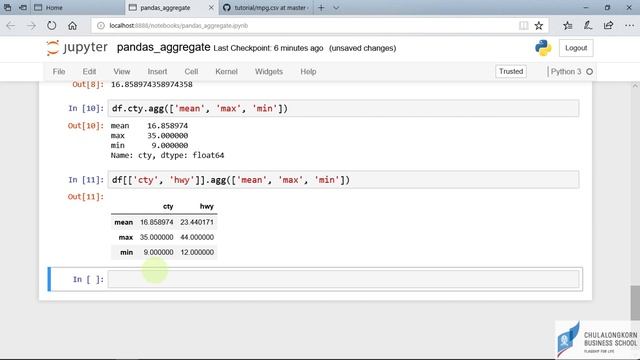This screenshot has height=360, width=640.
Task: Go forward with the browser forward arrow
Action: (31, 26)
